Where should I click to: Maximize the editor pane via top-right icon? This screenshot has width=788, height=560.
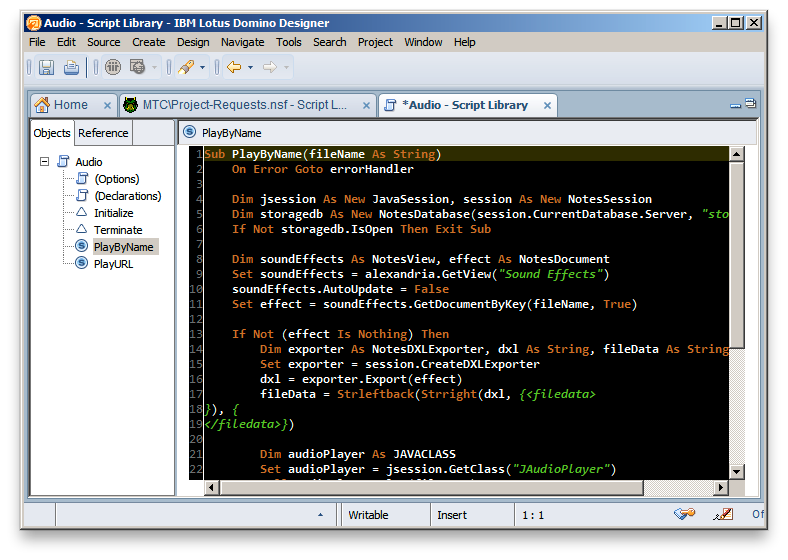pos(751,104)
